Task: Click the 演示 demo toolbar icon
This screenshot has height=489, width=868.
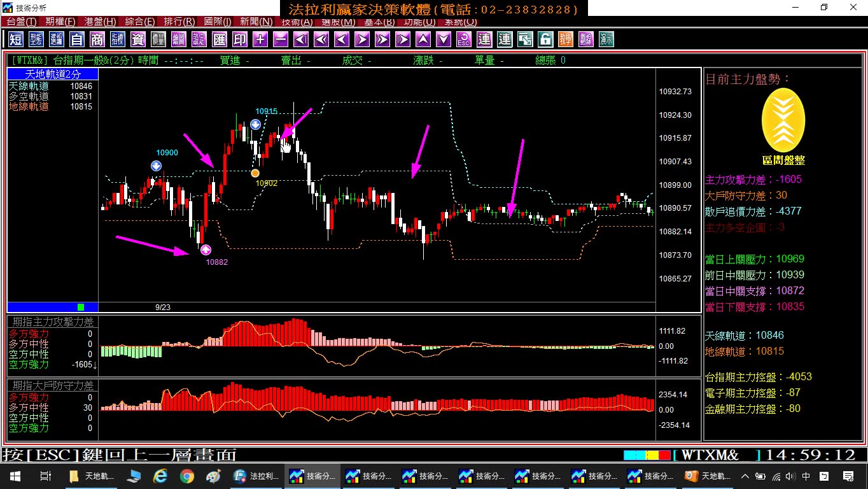Action: click(x=606, y=39)
